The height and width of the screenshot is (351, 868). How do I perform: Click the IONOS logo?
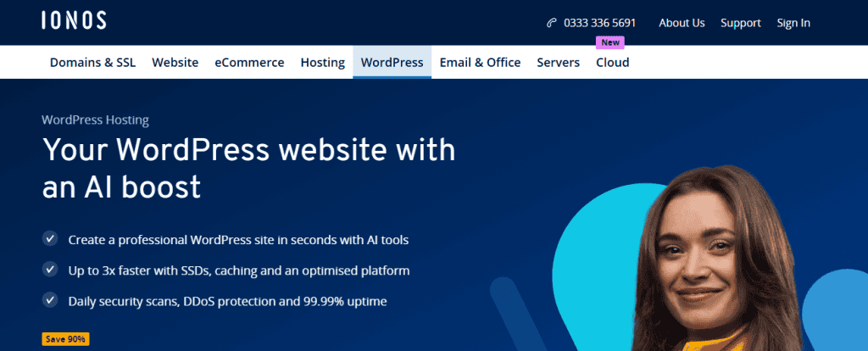pyautogui.click(x=74, y=20)
